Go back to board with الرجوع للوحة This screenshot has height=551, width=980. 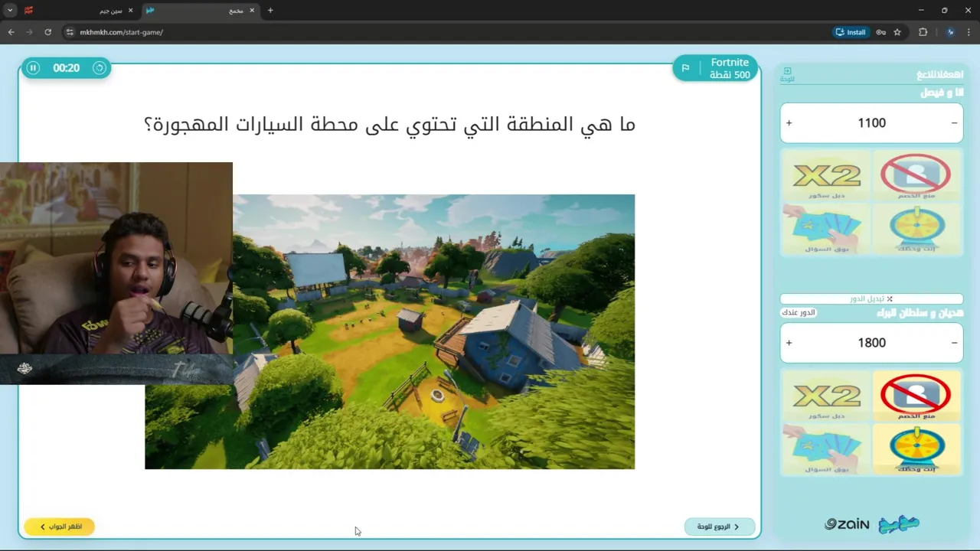pos(719,527)
